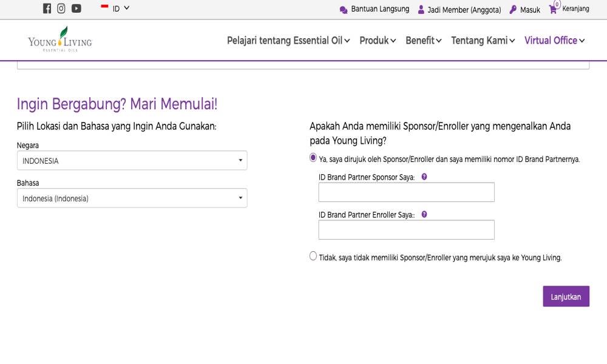Open the Masuk login link

tap(530, 10)
